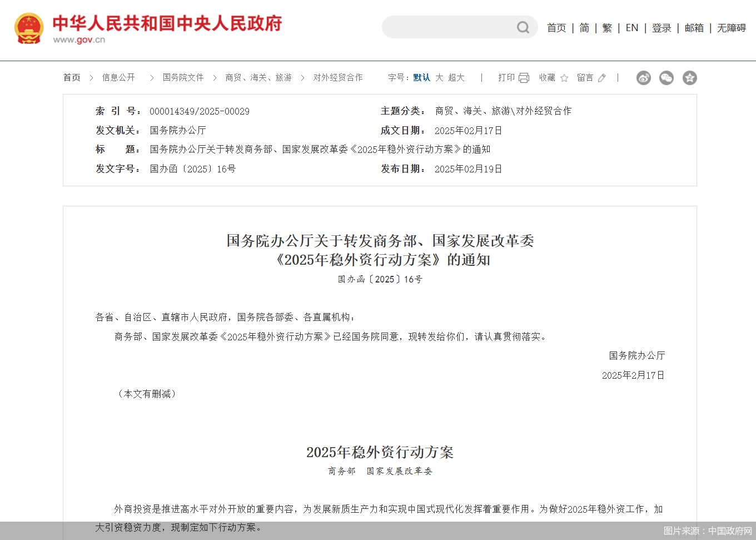Click the pencil icon to leave a comment

click(601, 77)
